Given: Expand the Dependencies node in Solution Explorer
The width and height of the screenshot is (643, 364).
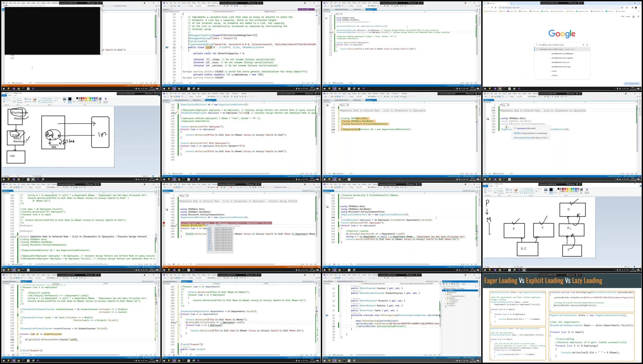Looking at the screenshot, I should [x=445, y=292].
